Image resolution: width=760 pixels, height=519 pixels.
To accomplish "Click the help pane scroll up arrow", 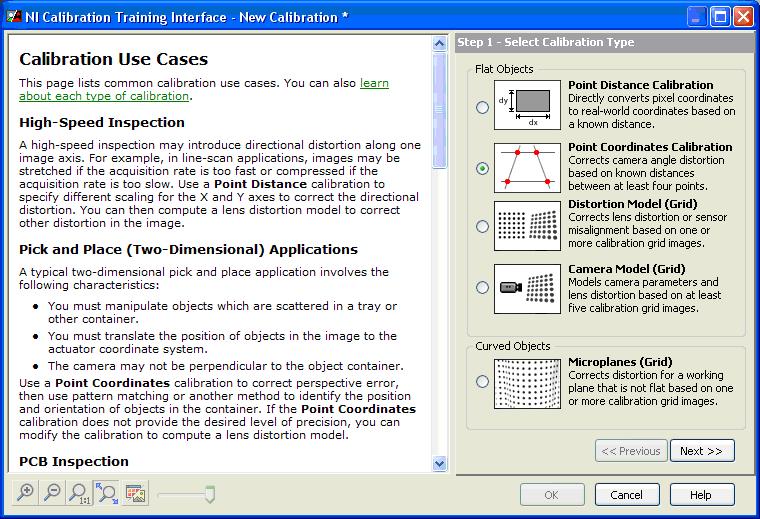I will click(x=440, y=44).
